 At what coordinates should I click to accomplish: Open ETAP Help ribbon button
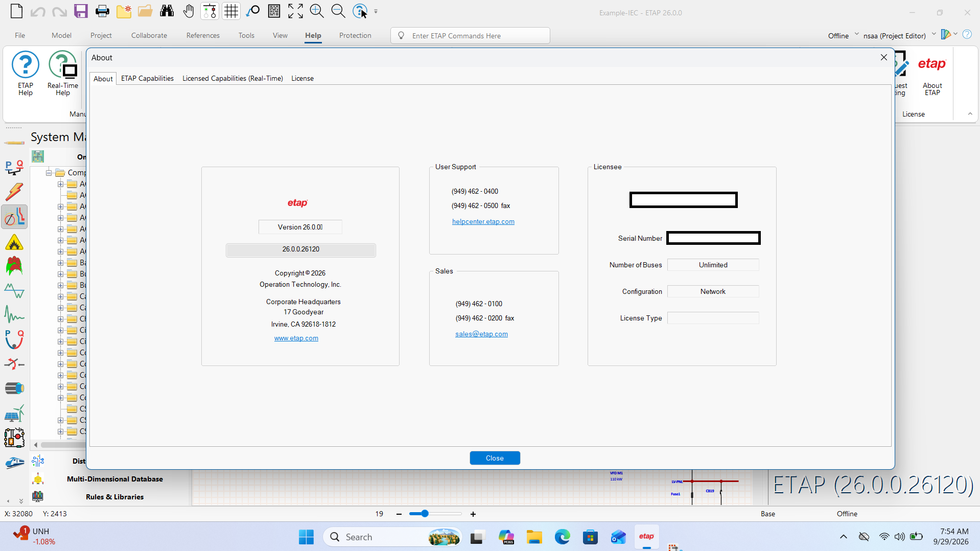tap(26, 74)
